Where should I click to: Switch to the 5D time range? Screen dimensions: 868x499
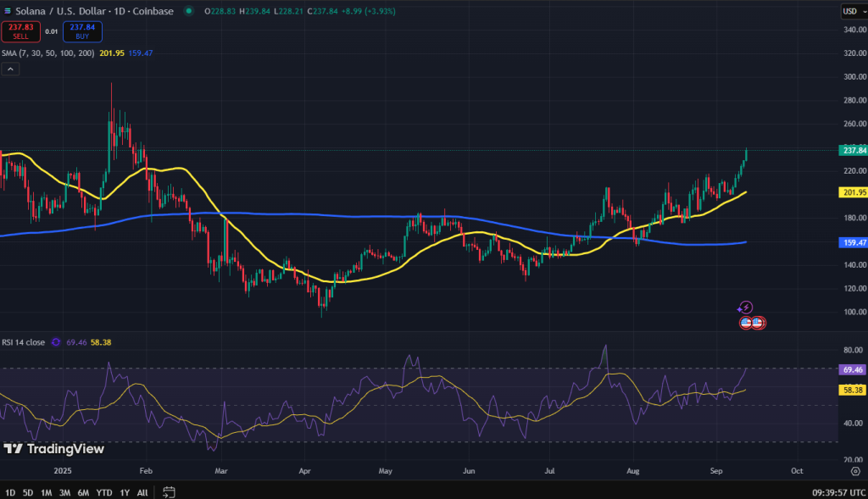(x=28, y=492)
